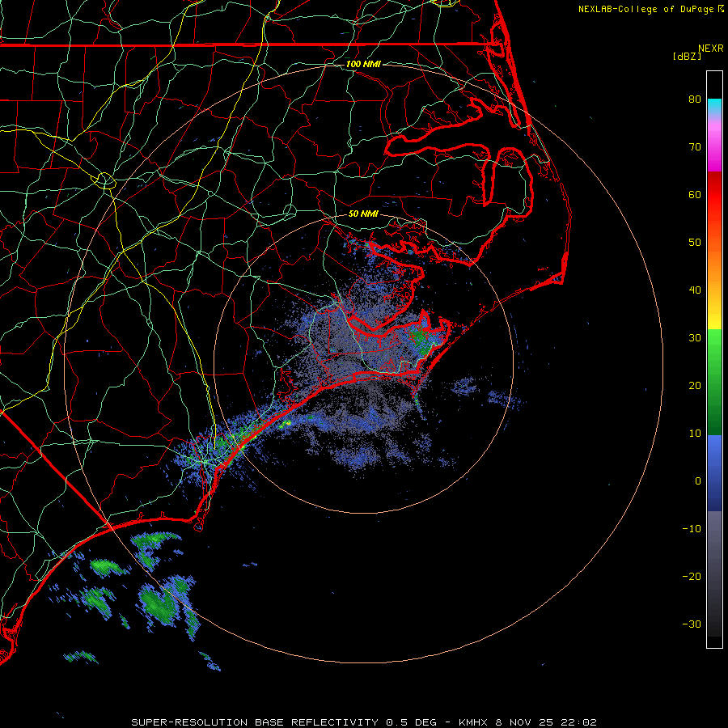Screen dimensions: 728x728
Task: Click the 60 value on the dBZ scale
Action: [x=695, y=195]
